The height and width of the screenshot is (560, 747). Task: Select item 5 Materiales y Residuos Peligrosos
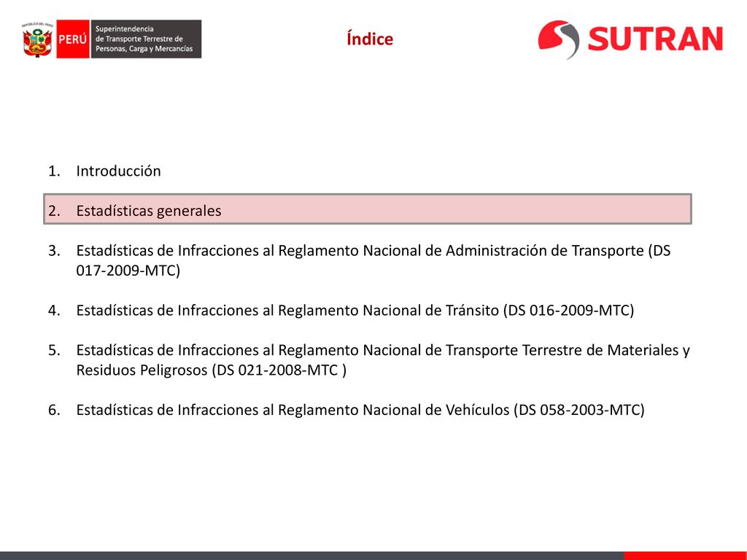tap(368, 360)
